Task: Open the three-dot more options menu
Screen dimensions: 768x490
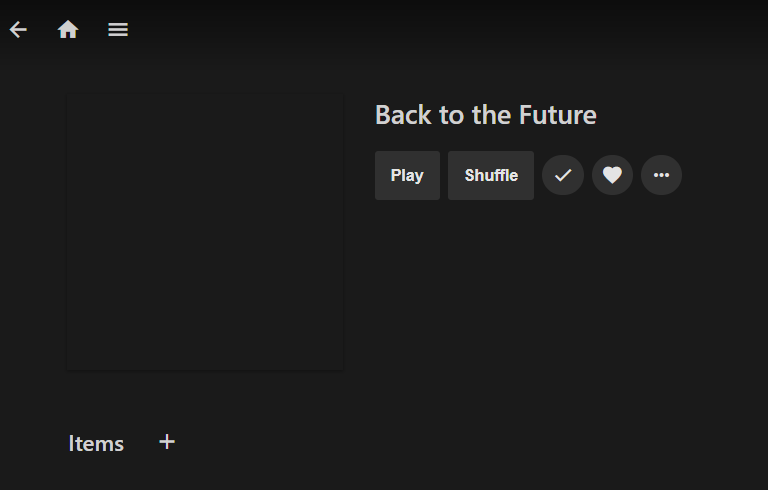Action: (x=661, y=175)
